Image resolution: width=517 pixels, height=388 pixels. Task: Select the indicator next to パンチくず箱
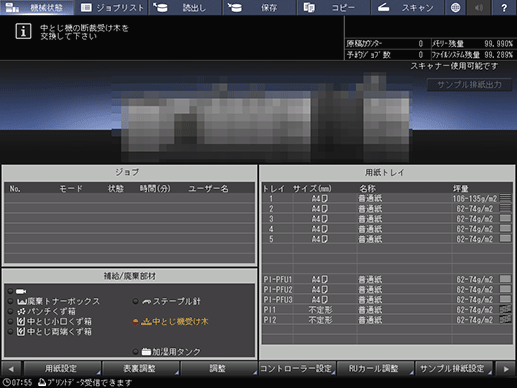10,311
